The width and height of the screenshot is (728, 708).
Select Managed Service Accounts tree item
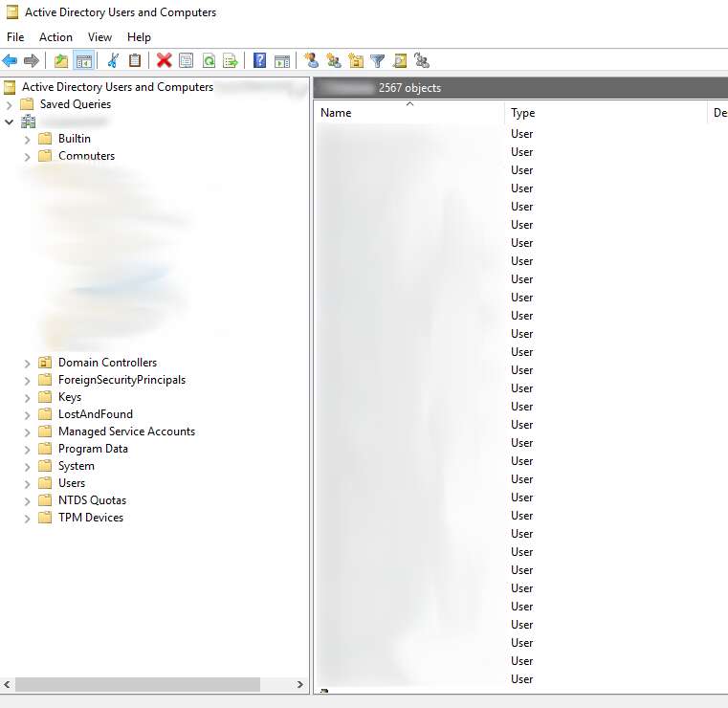pos(126,431)
